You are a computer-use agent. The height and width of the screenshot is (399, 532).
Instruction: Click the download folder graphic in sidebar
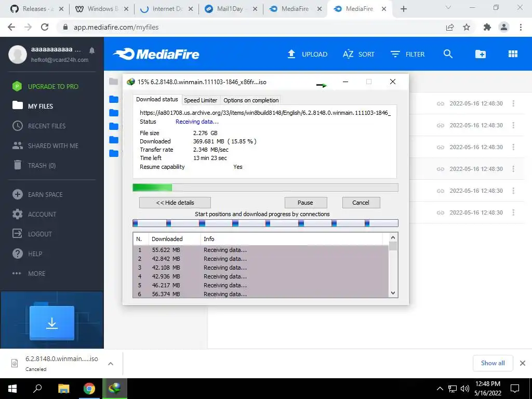click(x=52, y=322)
